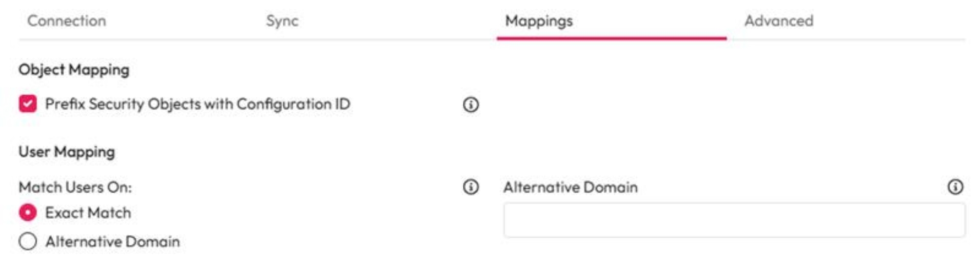Open the Sync tab
980x268 pixels.
click(x=282, y=21)
